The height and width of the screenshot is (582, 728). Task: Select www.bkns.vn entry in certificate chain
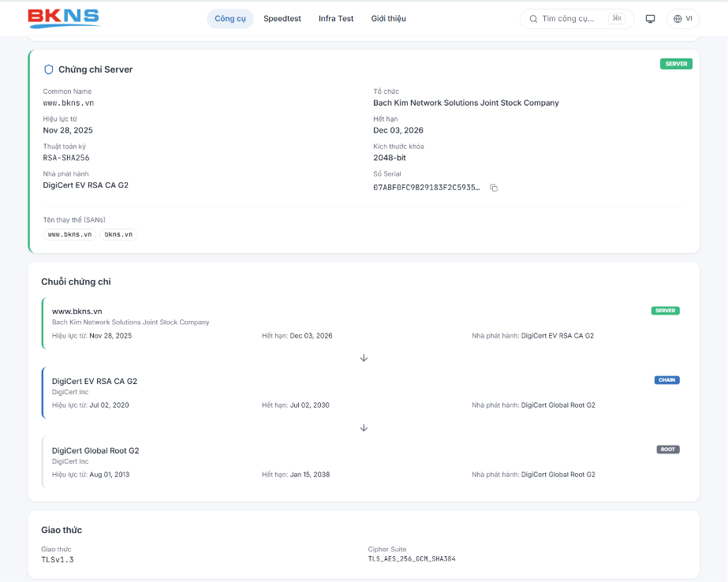pyautogui.click(x=77, y=312)
